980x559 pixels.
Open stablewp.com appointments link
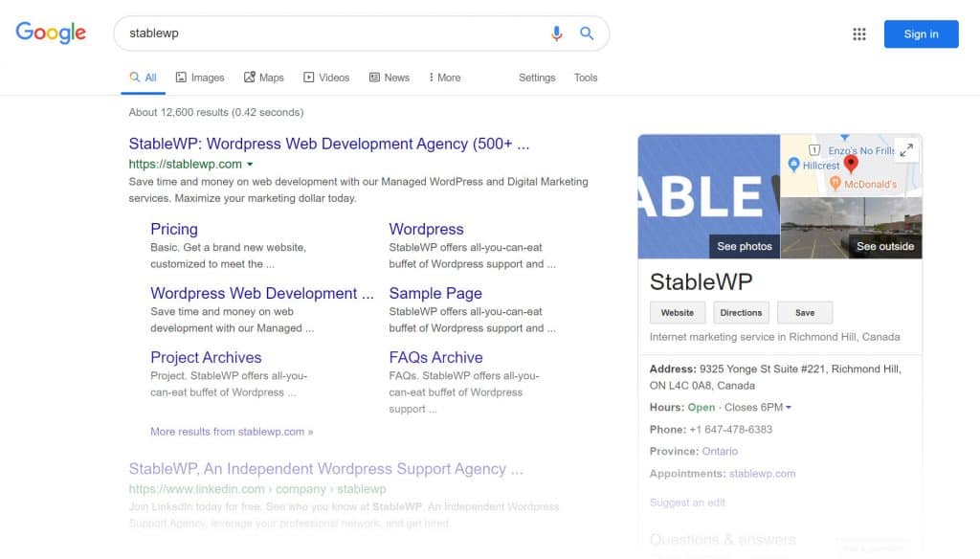[x=762, y=474]
